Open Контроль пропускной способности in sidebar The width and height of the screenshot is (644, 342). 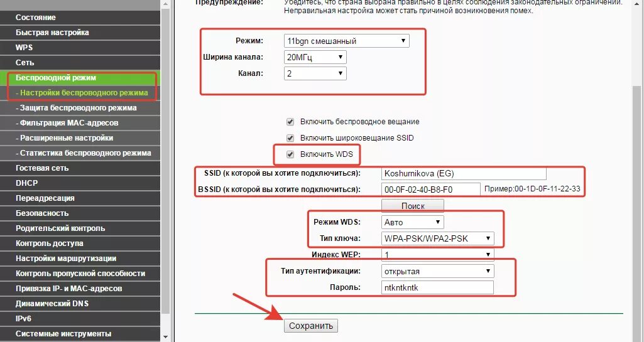(80, 274)
